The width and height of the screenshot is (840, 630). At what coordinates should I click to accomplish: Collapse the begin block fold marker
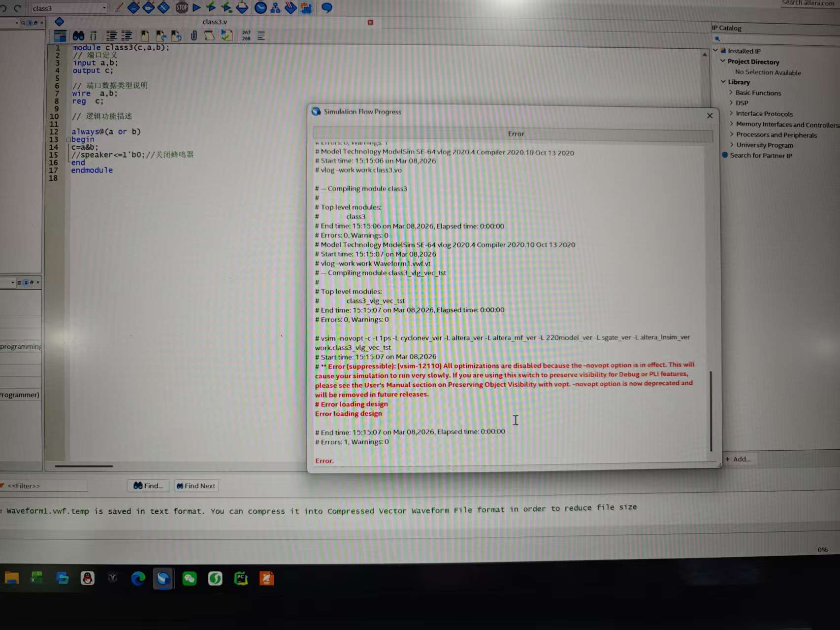pos(68,139)
